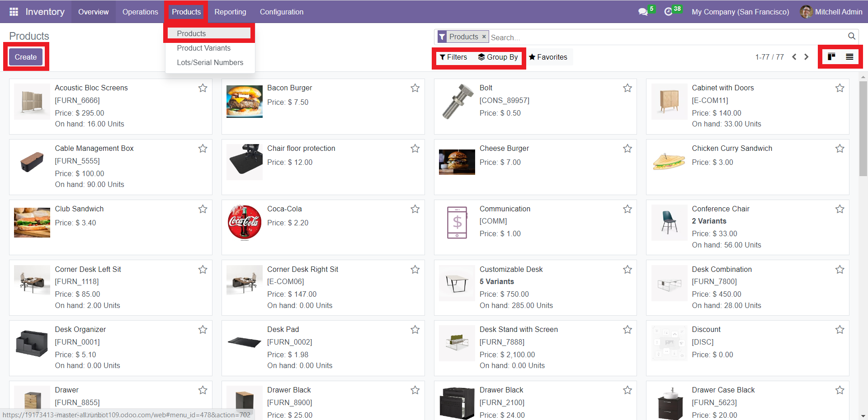Open the Conference Chair product card
The width and height of the screenshot is (868, 420).
[747, 227]
